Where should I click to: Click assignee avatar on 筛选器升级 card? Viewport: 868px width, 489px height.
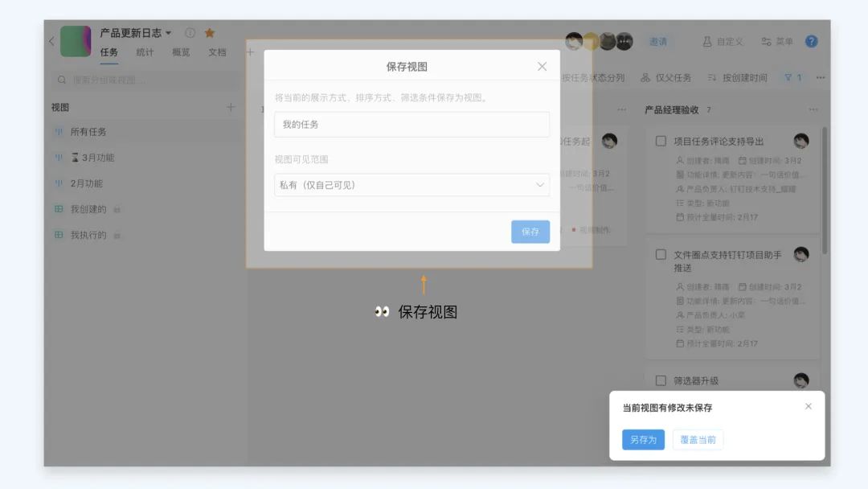801,381
